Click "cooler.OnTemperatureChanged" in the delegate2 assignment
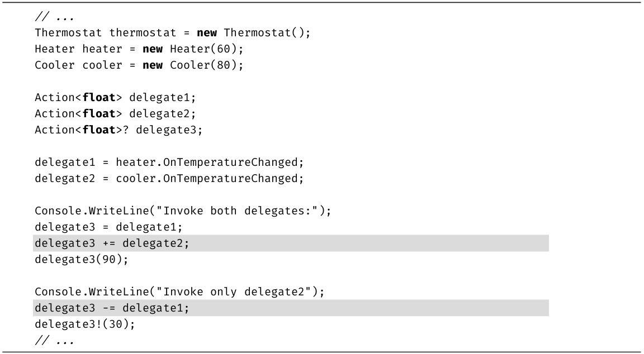 206,179
